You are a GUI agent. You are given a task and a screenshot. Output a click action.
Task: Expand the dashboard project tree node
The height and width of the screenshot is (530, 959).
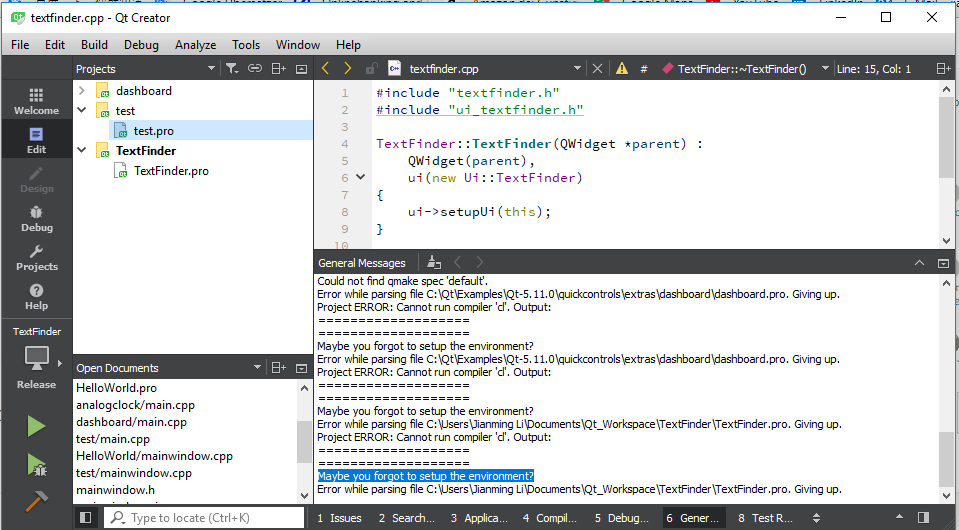pos(82,91)
